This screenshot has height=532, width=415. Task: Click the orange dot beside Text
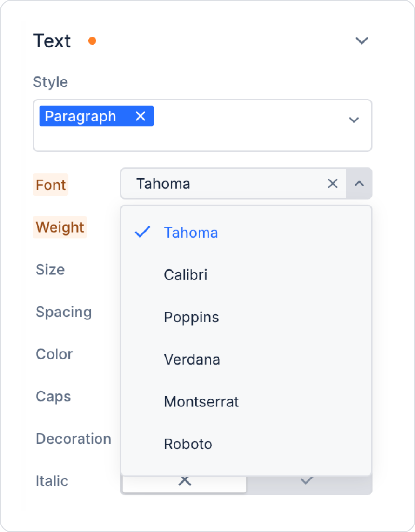point(92,41)
